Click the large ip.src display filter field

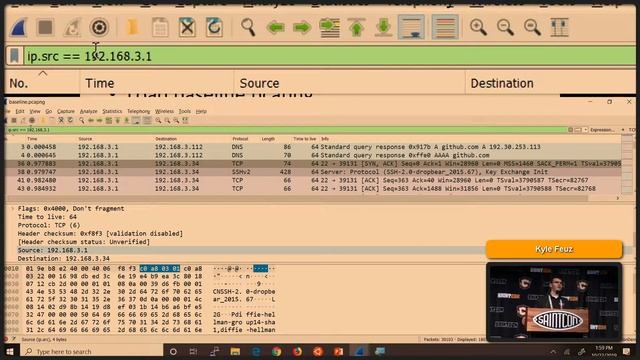329,56
